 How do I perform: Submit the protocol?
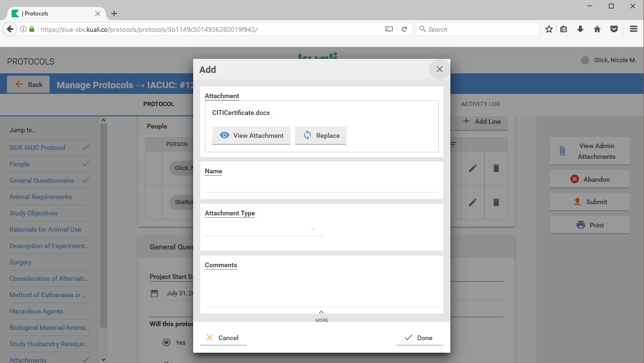589,202
